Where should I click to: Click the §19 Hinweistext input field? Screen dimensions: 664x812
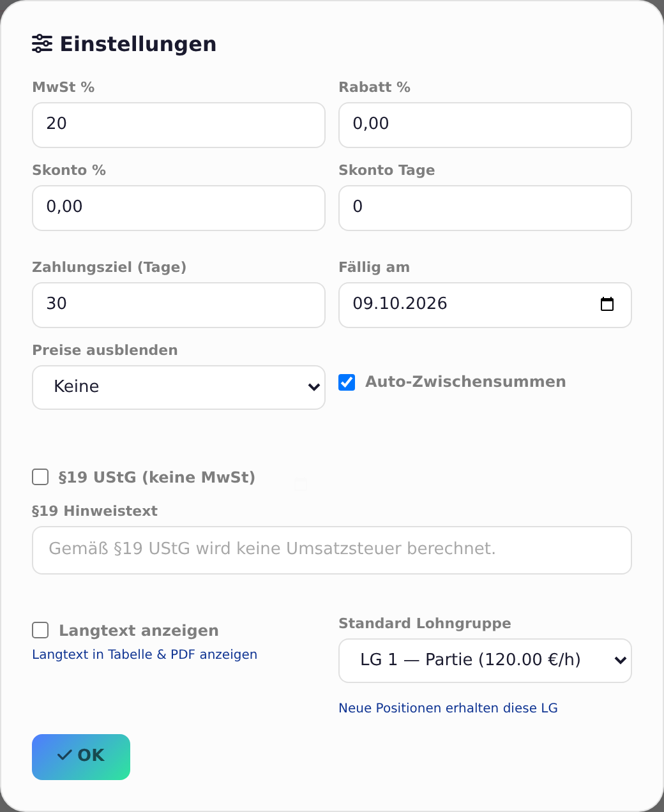(332, 550)
